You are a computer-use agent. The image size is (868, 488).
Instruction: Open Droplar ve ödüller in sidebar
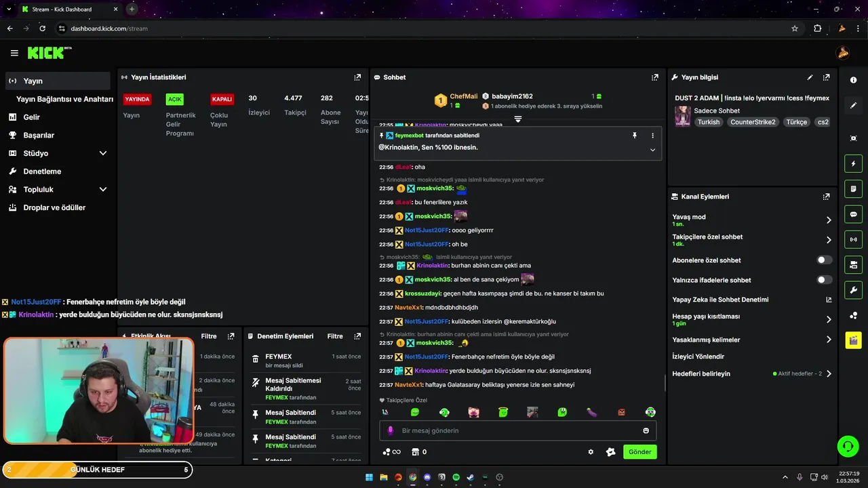click(x=58, y=207)
